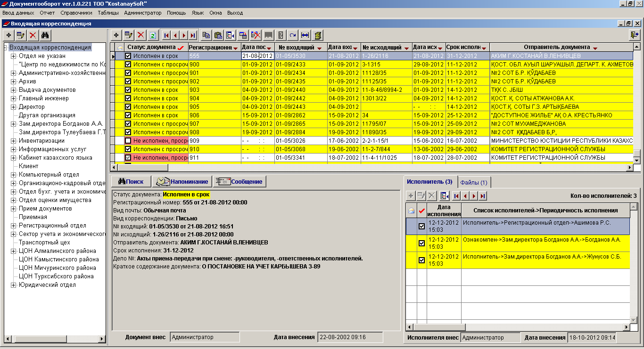
Task: Click the barcode icon in the toolbar
Action: coord(268,35)
